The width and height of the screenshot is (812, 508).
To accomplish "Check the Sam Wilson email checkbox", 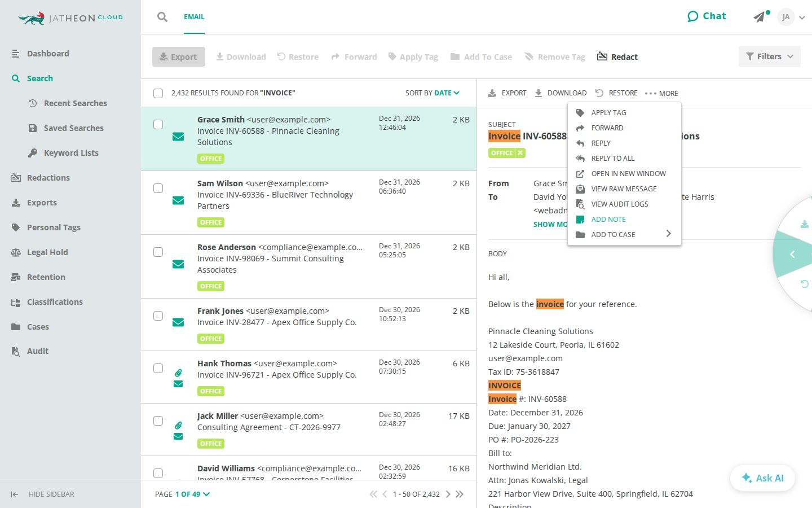I will pyautogui.click(x=158, y=188).
